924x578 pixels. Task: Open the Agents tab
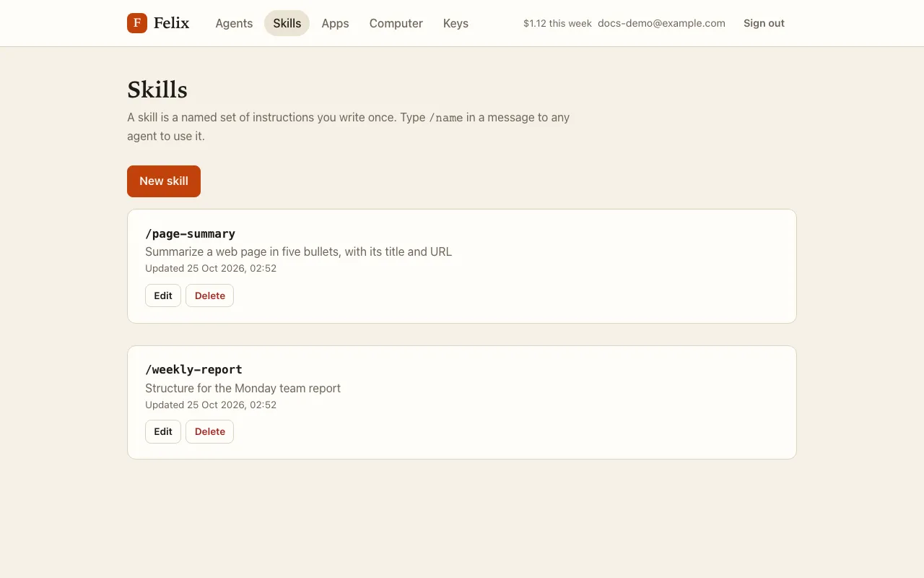(234, 23)
